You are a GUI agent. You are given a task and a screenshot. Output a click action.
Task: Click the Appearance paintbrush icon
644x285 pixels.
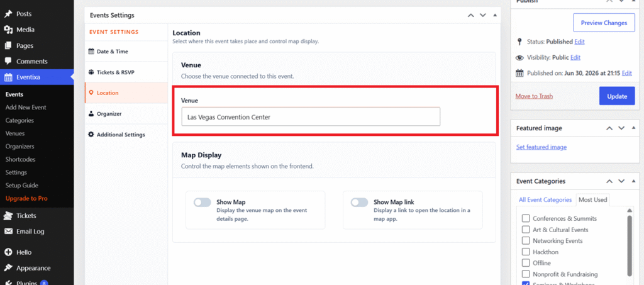(x=8, y=268)
